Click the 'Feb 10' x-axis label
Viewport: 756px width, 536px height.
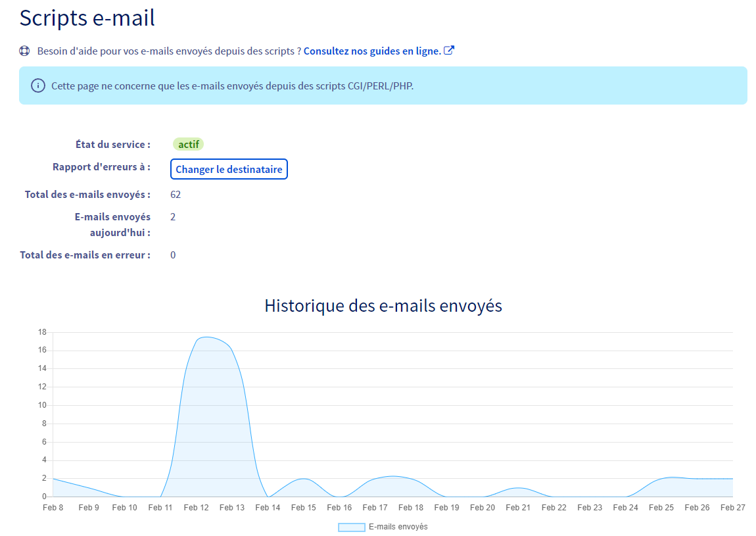tap(124, 508)
